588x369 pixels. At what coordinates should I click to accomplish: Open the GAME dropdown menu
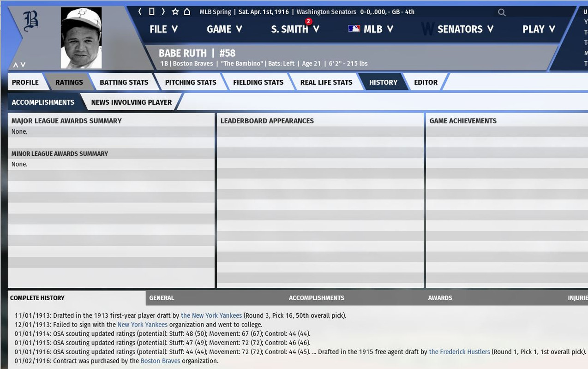(225, 29)
